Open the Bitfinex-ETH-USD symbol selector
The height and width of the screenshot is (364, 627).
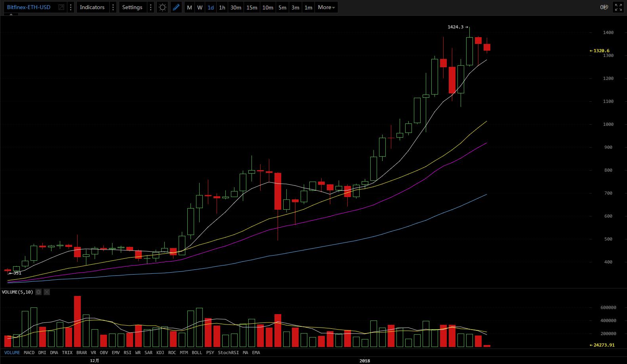tap(29, 7)
